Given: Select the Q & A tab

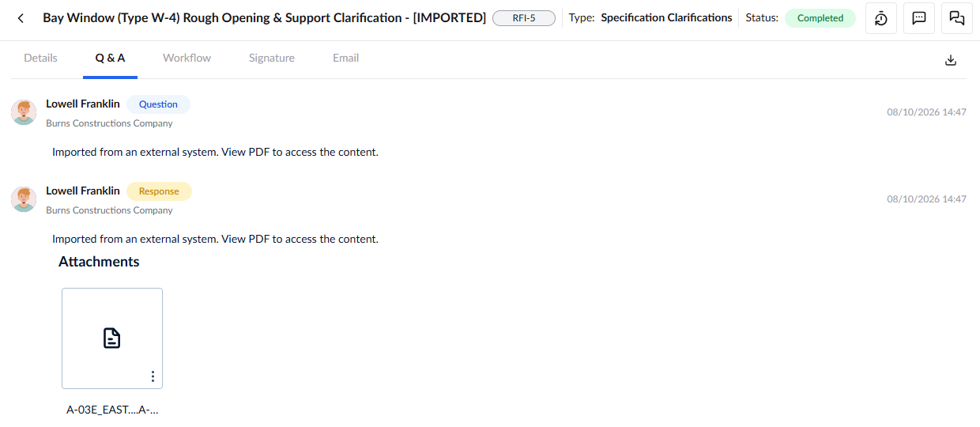Looking at the screenshot, I should (x=110, y=58).
